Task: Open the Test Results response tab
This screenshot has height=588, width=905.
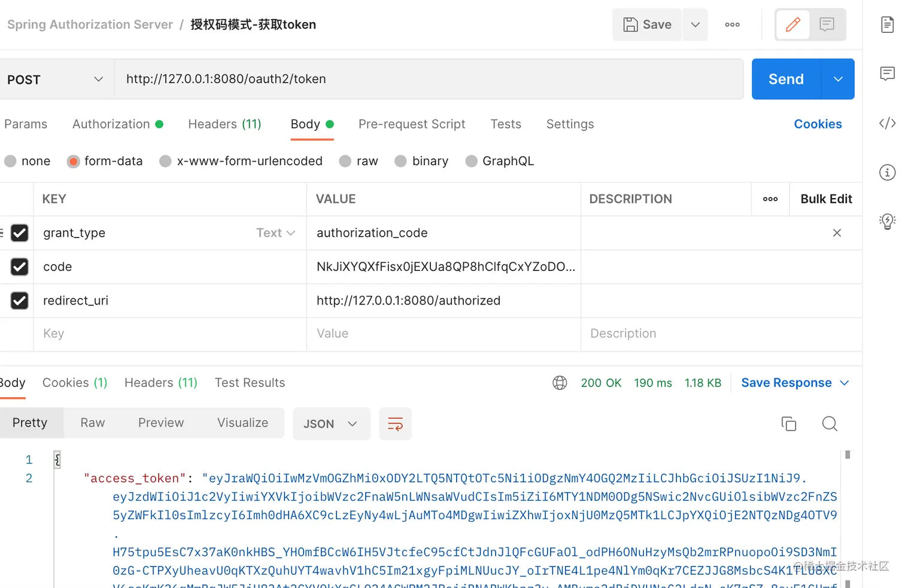Action: click(x=250, y=382)
